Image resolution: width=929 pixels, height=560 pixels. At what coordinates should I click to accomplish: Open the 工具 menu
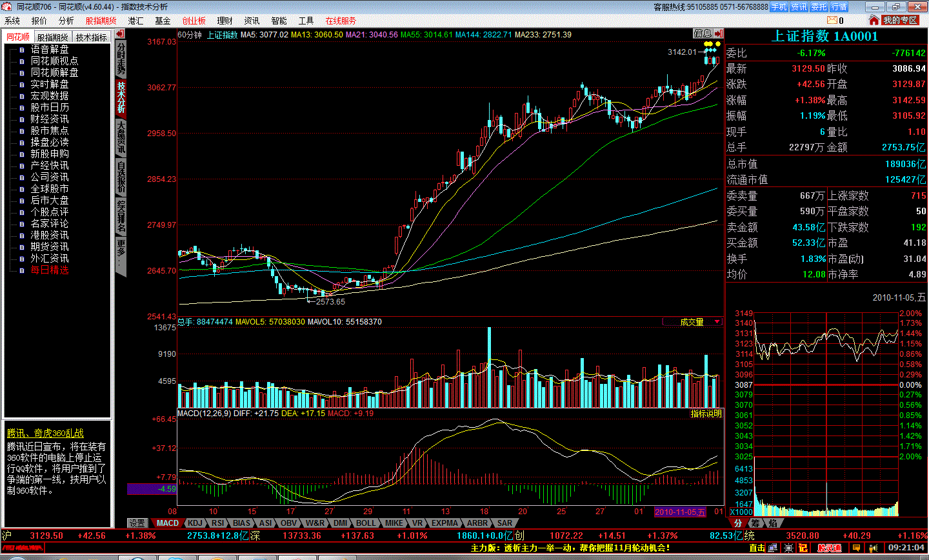point(306,21)
